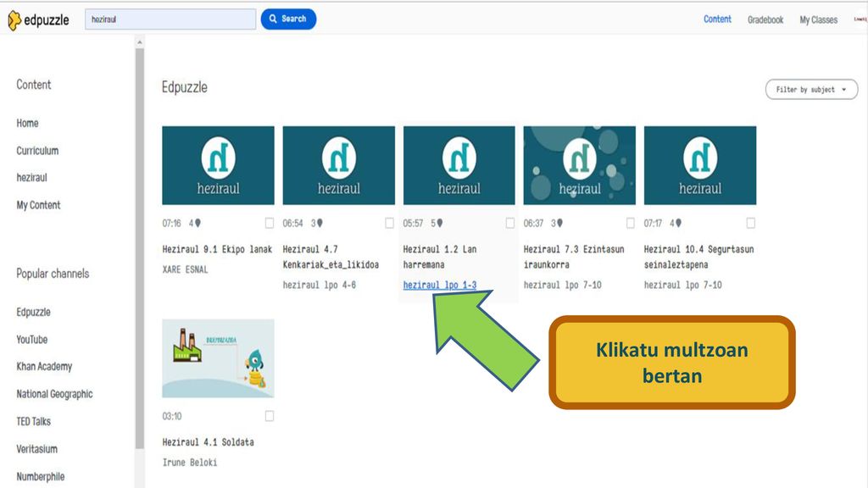
Task: Click the title Heziraul 1.2 Lan harremana
Action: click(440, 258)
